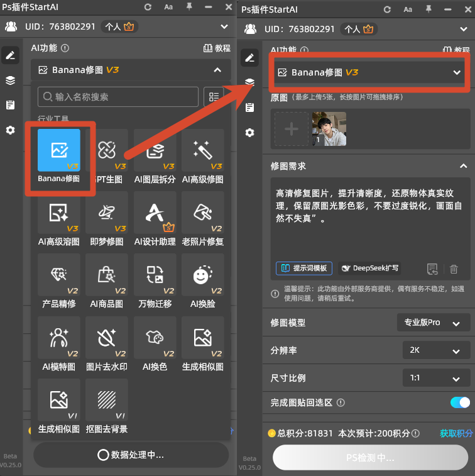The width and height of the screenshot is (475, 476).
Task: Delete the prompt text with trash icon
Action: click(x=454, y=269)
